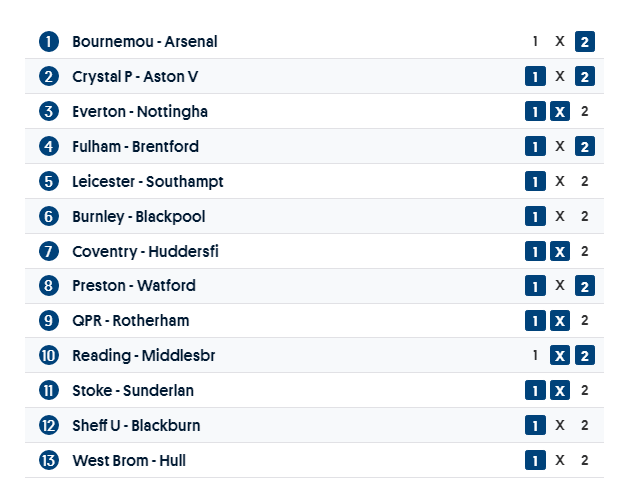Toggle home win '1' for Stoke - Sunderlan
The height and width of the screenshot is (482, 623).
535,390
